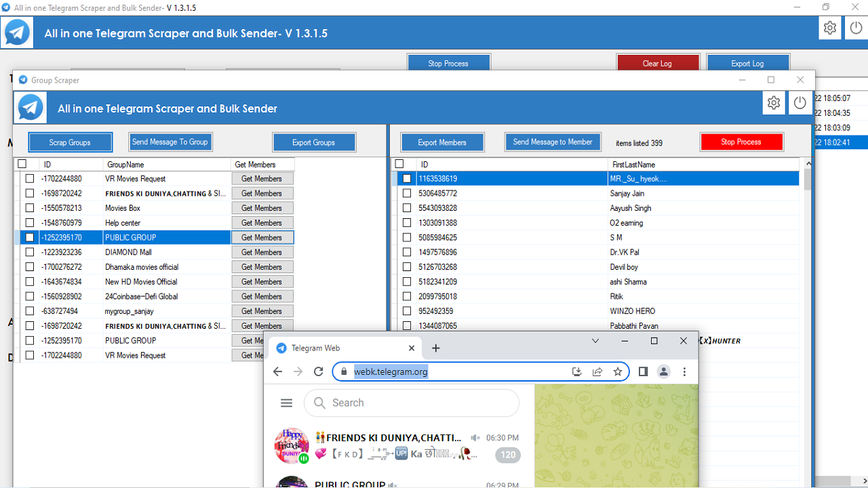
Task: Switch to the Telegram Web tab
Action: point(345,348)
